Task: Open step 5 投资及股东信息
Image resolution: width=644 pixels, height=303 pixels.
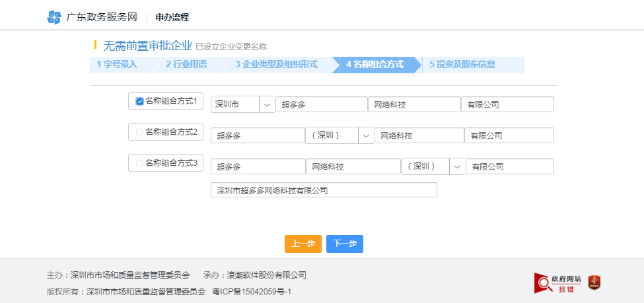Action: pos(462,65)
